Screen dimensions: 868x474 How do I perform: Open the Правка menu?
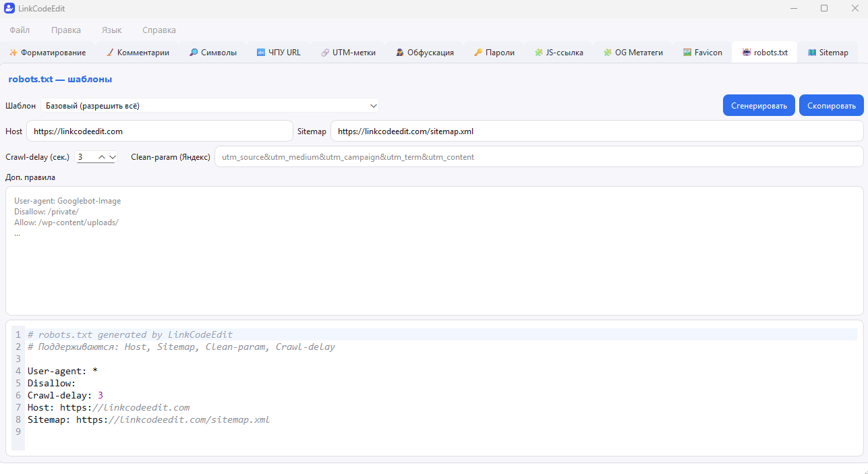pyautogui.click(x=66, y=30)
